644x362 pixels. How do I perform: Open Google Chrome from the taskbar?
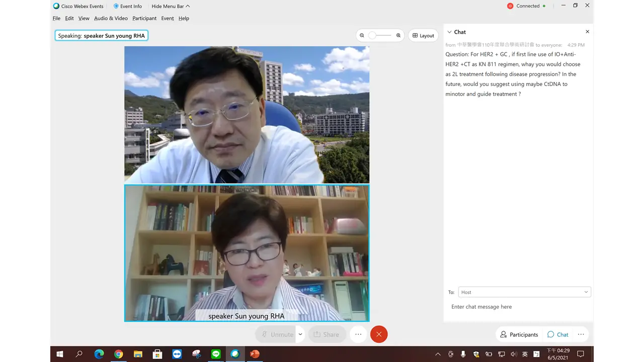click(118, 354)
